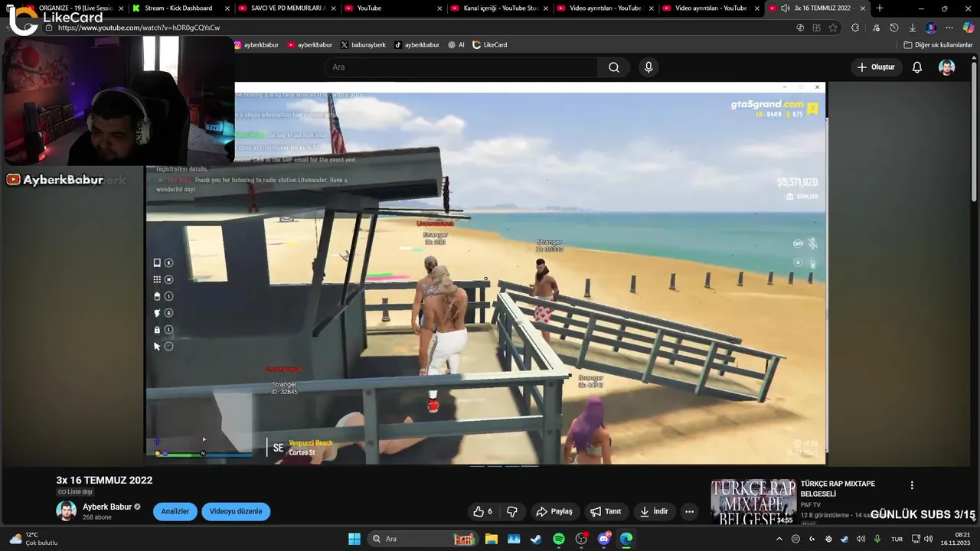Open ayberkbabur TikTok bookmark
This screenshot has width=980, height=551.
[x=417, y=45]
